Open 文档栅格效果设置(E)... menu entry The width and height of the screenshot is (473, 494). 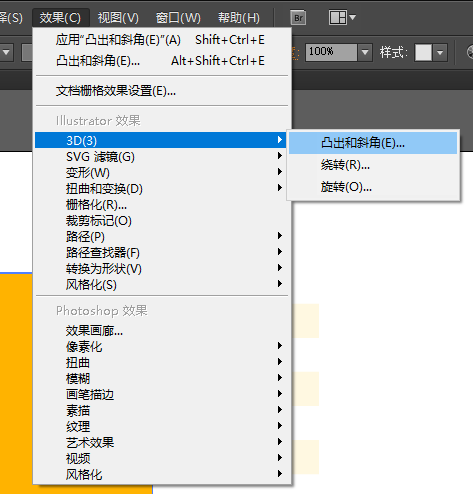point(162,91)
